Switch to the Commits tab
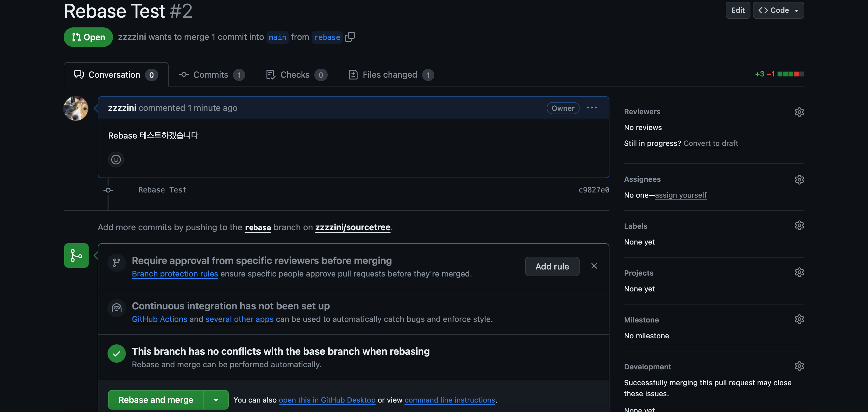 pyautogui.click(x=212, y=75)
